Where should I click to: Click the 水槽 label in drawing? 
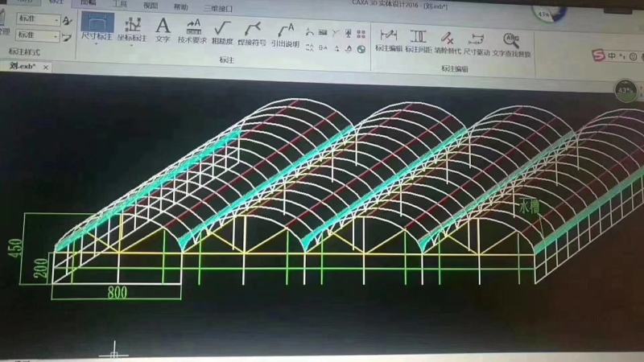529,207
